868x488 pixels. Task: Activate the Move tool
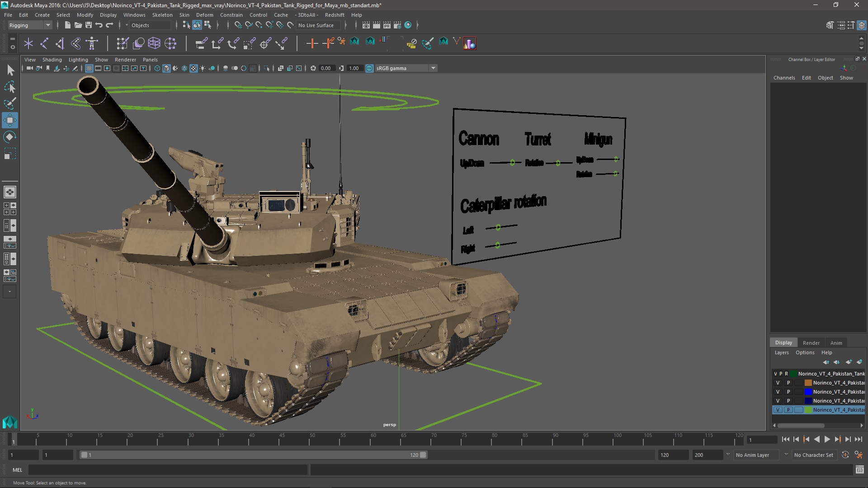click(10, 120)
